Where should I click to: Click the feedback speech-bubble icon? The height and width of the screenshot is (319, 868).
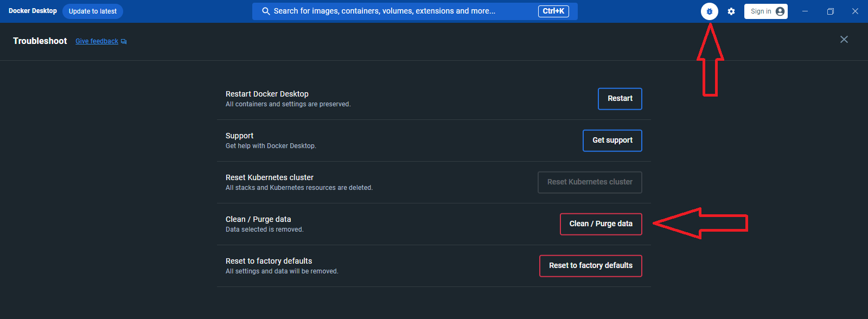point(124,41)
